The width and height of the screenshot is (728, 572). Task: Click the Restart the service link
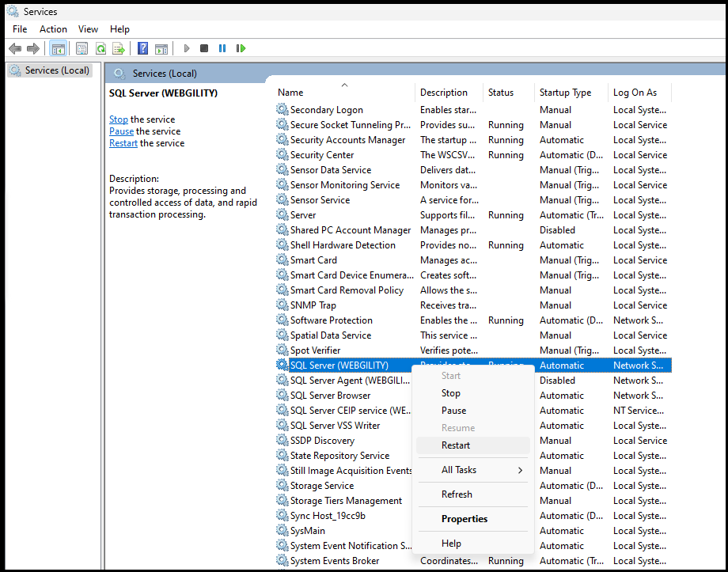pos(123,143)
